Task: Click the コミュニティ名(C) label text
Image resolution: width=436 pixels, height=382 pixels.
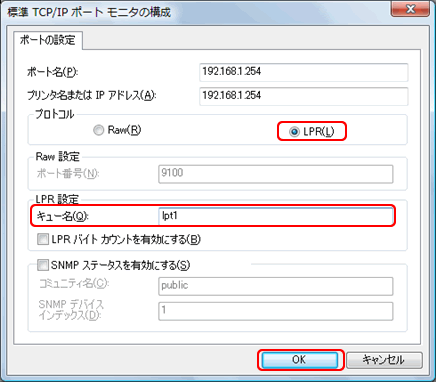Action: point(74,284)
